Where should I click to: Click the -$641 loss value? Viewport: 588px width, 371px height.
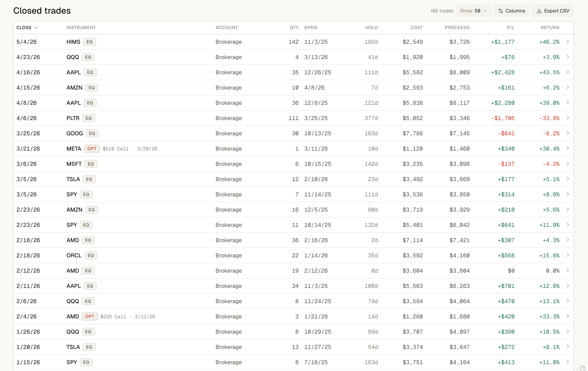coord(506,134)
